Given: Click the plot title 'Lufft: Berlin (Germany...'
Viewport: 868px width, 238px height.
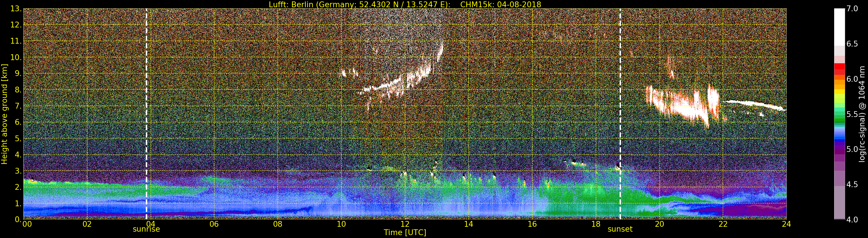Looking at the screenshot, I should pyautogui.click(x=405, y=4).
